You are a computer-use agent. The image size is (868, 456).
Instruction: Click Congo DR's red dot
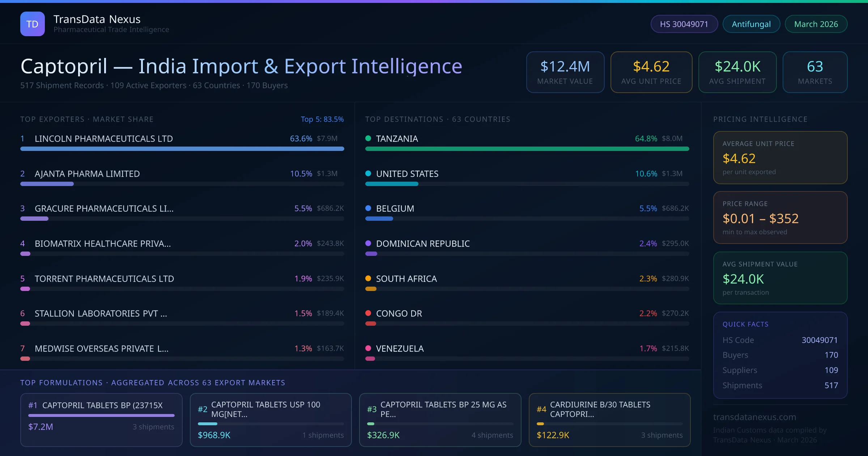368,313
